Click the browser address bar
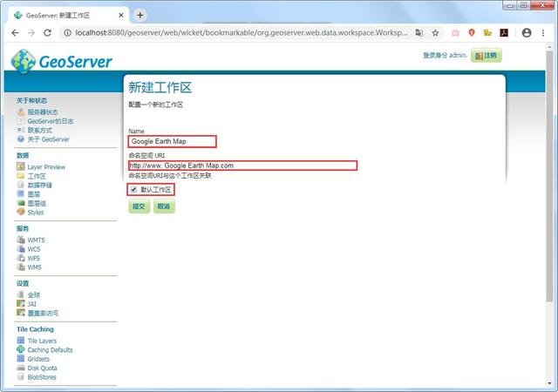 click(x=242, y=33)
